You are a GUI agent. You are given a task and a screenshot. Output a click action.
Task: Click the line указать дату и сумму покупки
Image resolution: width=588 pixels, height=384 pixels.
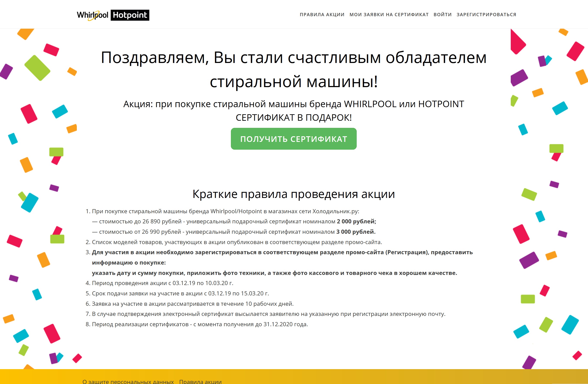click(x=274, y=273)
